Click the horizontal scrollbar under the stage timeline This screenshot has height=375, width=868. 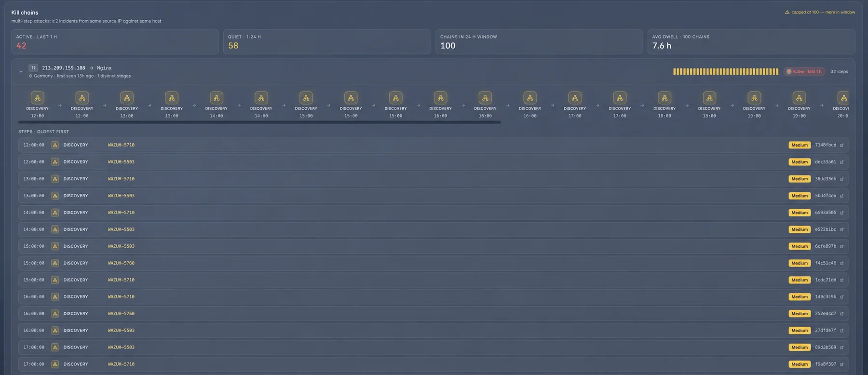click(259, 122)
